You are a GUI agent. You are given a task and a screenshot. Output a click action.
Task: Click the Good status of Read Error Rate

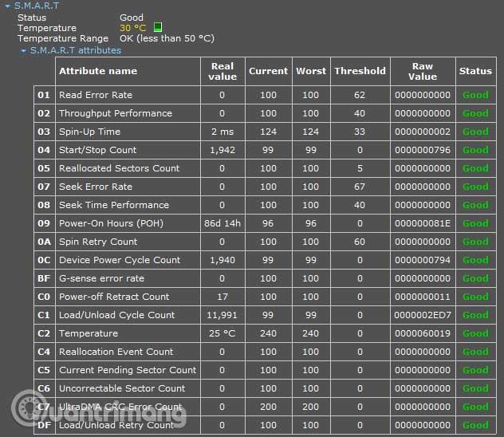476,95
